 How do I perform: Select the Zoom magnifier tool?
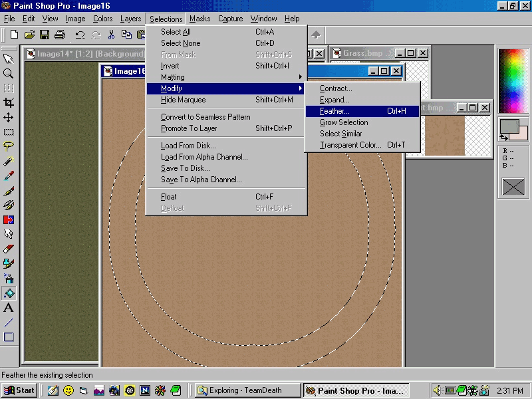coord(9,73)
